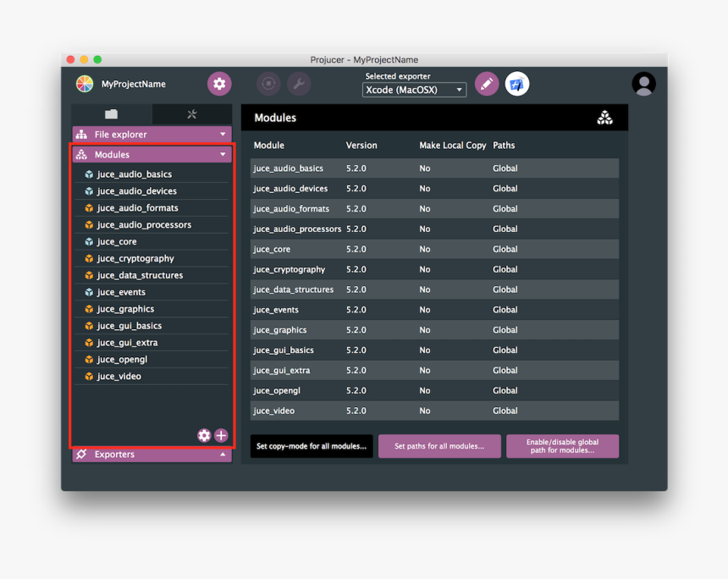Launch the project in Xcode via blue icon
This screenshot has width=728, height=579.
point(517,84)
